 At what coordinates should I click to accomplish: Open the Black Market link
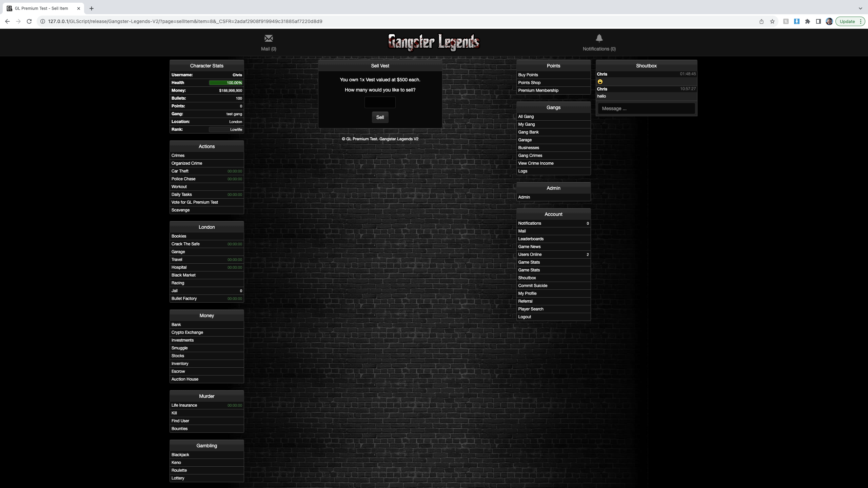183,275
